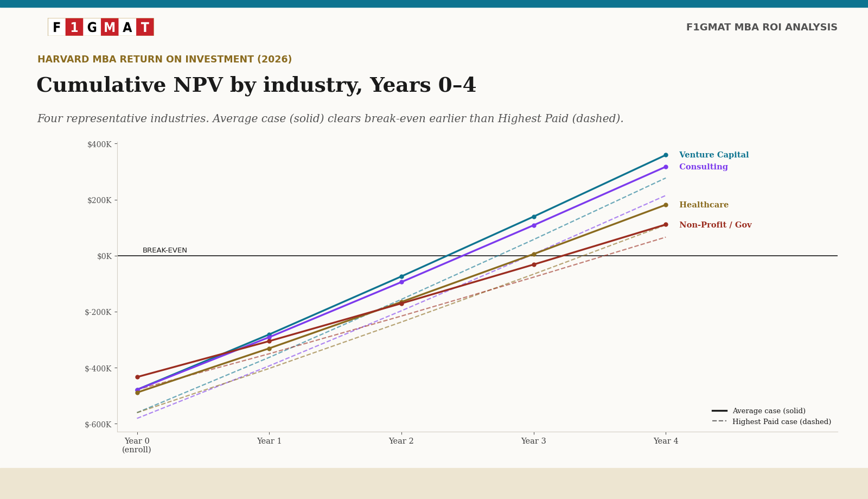868x499 pixels.
Task: Click the Consulting data point at Year 2
Action: (x=401, y=282)
